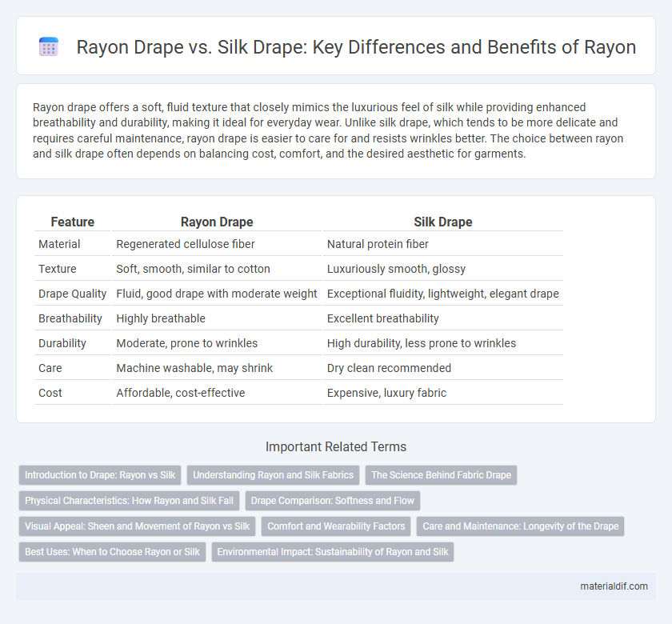Viewport: 672px width, 624px height.
Task: Click the calendar grid icon beside the title
Action: 49,46
